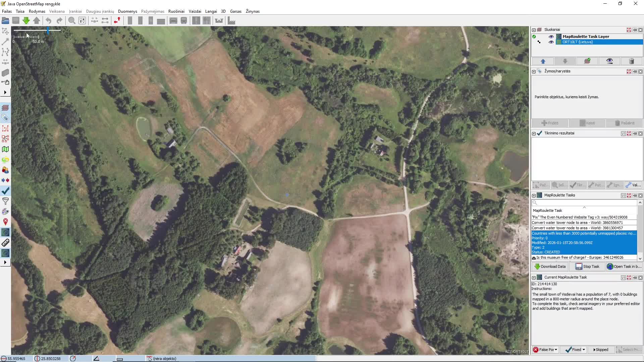The height and width of the screenshot is (362, 644).
Task: Click the blue zoom slider handle on map
Action: (x=48, y=31)
